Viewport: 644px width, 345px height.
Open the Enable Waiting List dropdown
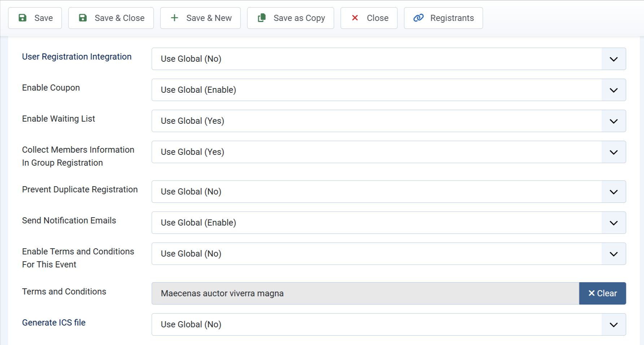pos(389,121)
